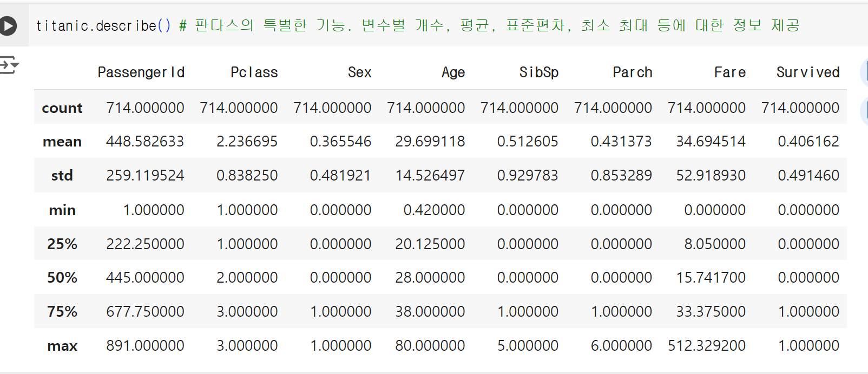The width and height of the screenshot is (868, 374).
Task: Click std Fare value 52.918930
Action: pyautogui.click(x=711, y=176)
